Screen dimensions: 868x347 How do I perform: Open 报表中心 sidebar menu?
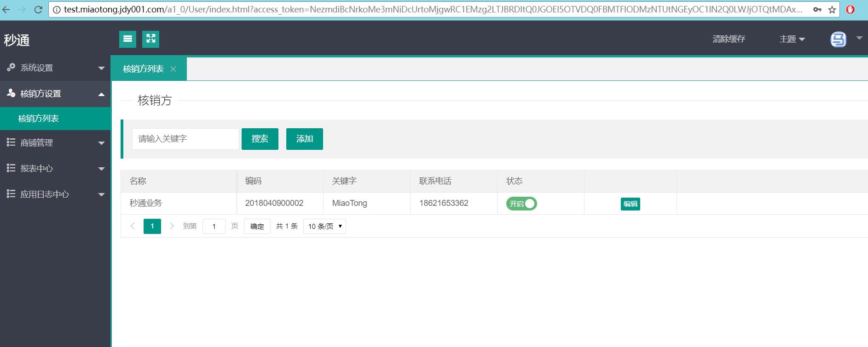[x=55, y=169]
